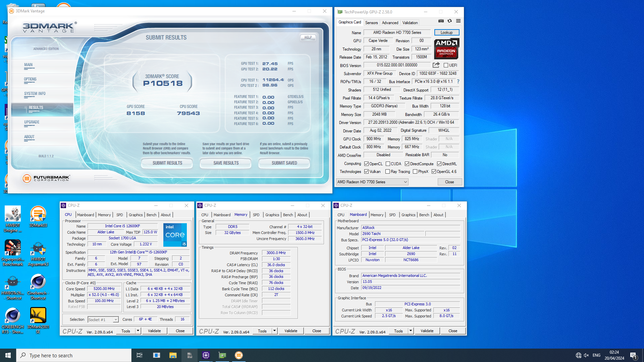Switch to CPU-Z via taskbar icon
This screenshot has height=362, width=644.
(206, 355)
